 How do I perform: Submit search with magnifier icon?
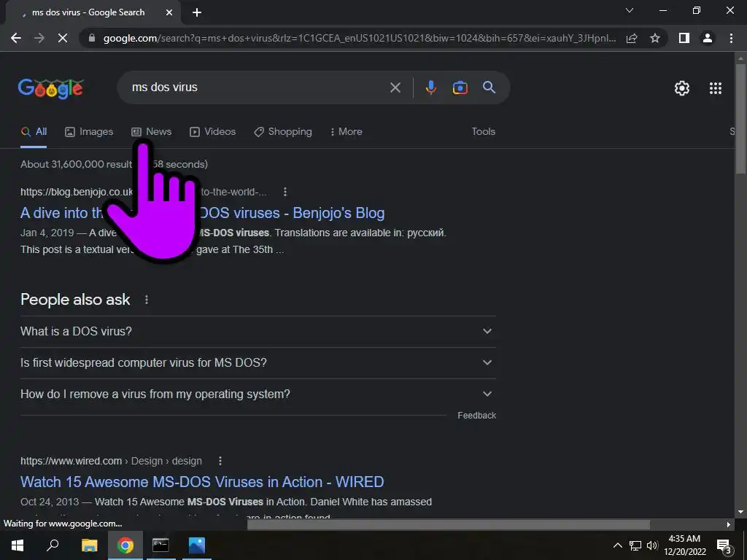click(489, 87)
